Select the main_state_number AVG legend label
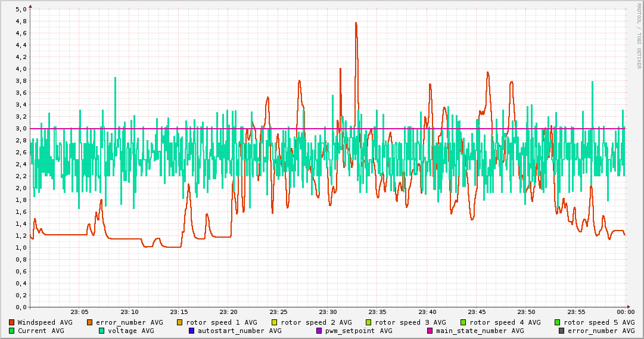 click(480, 331)
